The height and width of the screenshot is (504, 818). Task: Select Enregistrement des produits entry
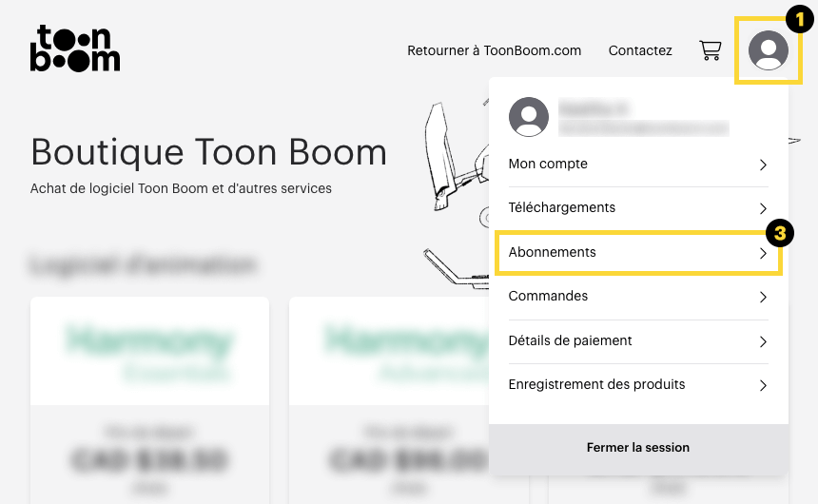tap(638, 385)
